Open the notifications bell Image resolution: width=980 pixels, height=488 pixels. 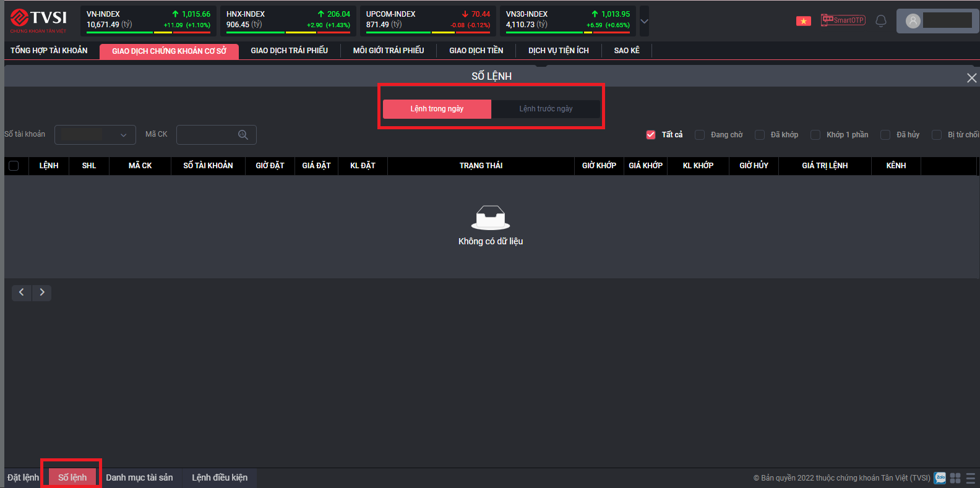(881, 21)
